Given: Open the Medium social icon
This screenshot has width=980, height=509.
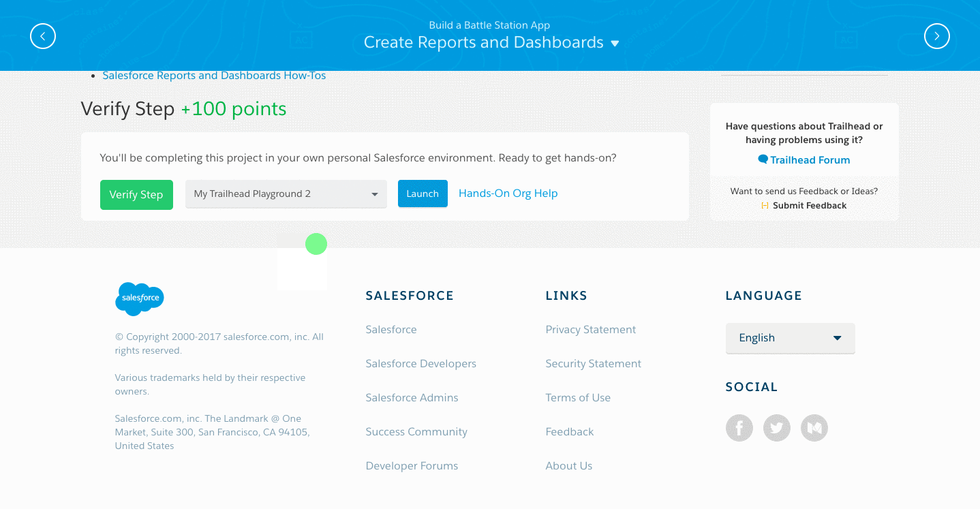Looking at the screenshot, I should [814, 428].
